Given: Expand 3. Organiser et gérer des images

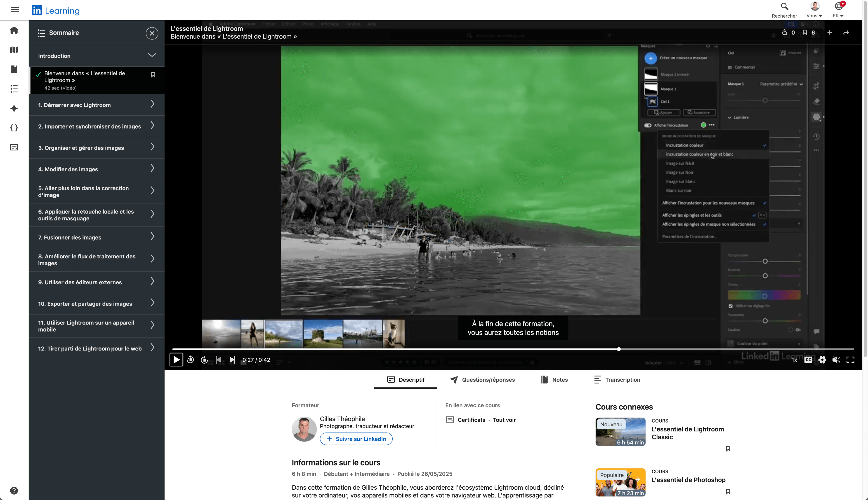Looking at the screenshot, I should (x=97, y=148).
